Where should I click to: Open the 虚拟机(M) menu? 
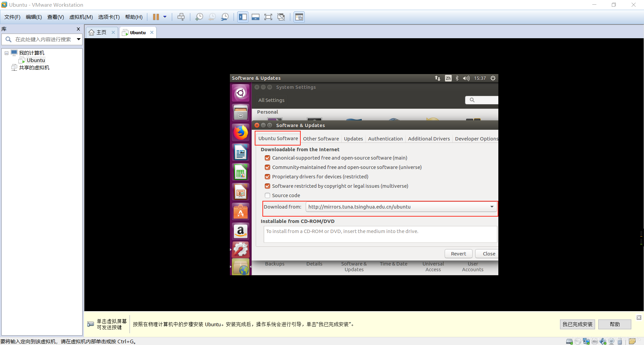pyautogui.click(x=81, y=17)
